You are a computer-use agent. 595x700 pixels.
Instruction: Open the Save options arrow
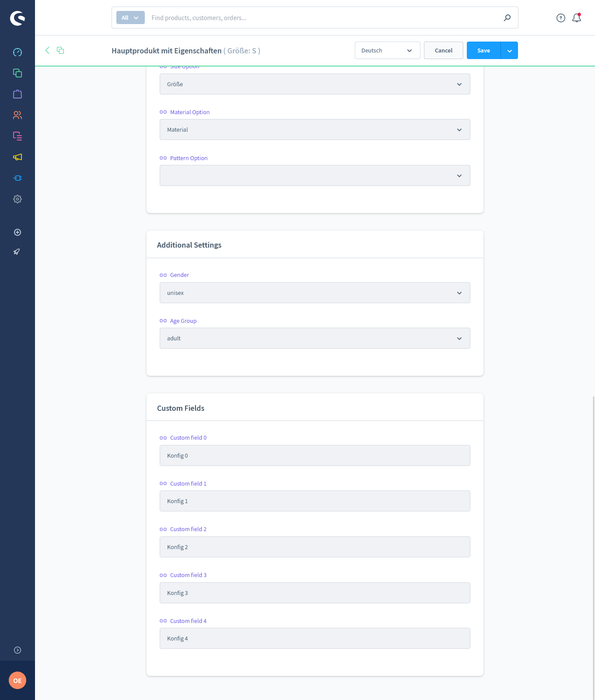pyautogui.click(x=509, y=50)
